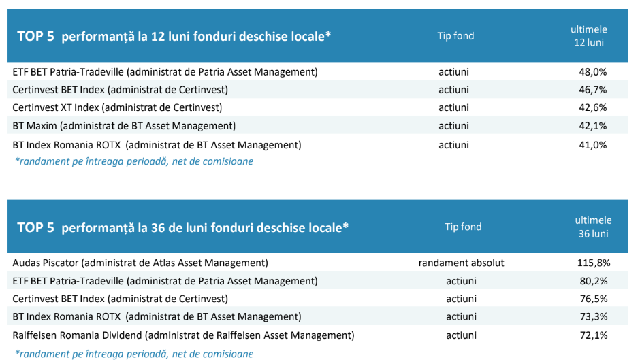Screen dimensions: 640x364
Task: Select the Raiffeisen Romania Dividend fund row
Action: click(183, 335)
